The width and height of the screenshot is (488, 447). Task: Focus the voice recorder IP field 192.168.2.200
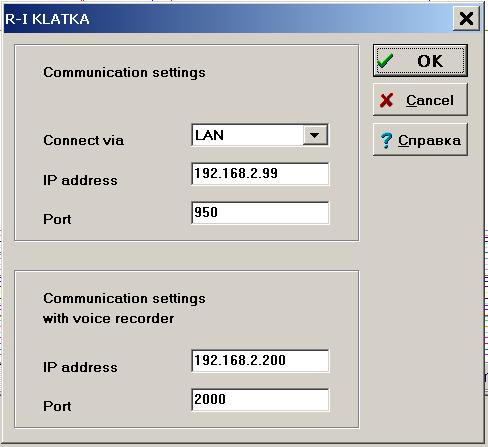[x=260, y=361]
